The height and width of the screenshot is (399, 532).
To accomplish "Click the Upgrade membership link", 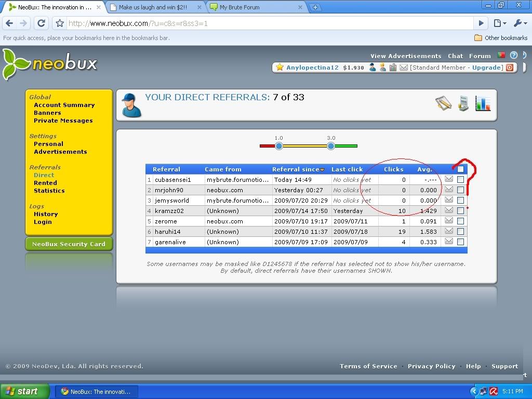I will point(486,68).
